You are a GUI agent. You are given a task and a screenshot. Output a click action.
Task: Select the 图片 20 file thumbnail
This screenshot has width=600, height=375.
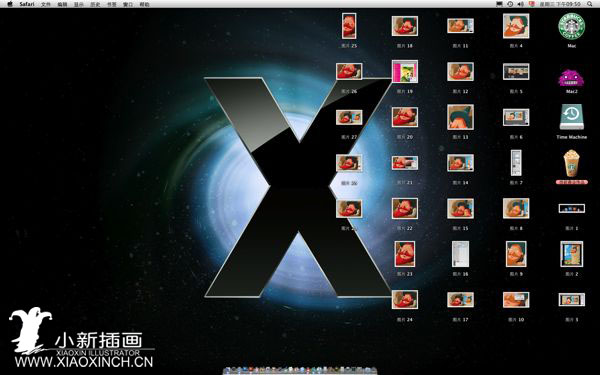click(405, 117)
